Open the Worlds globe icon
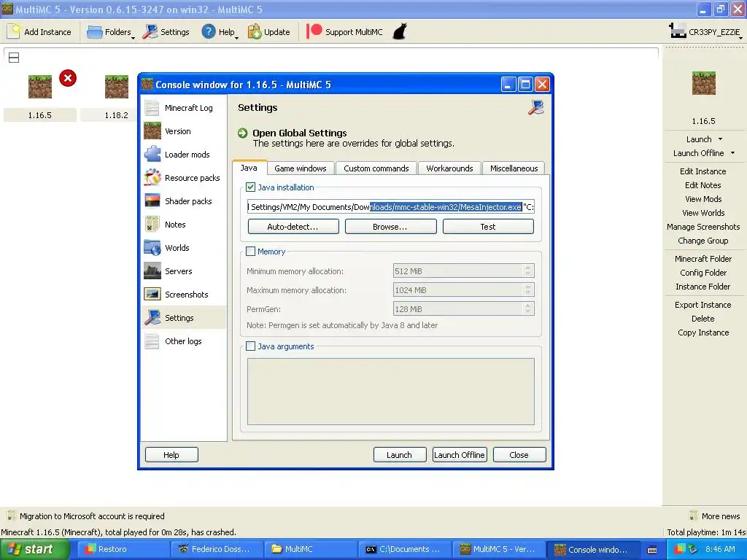The height and width of the screenshot is (560, 747). [152, 248]
